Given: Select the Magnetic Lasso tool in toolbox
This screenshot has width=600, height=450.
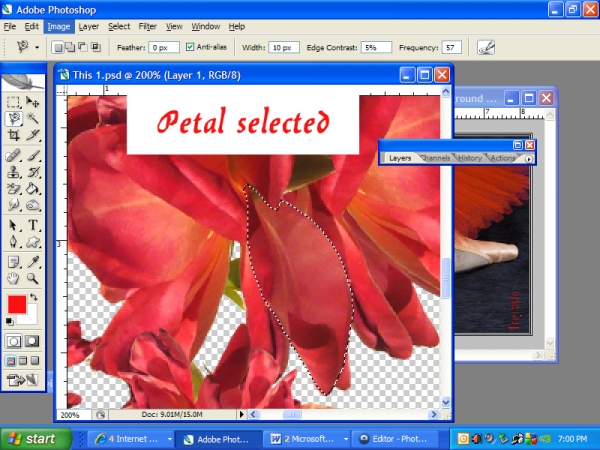Looking at the screenshot, I should [13, 119].
